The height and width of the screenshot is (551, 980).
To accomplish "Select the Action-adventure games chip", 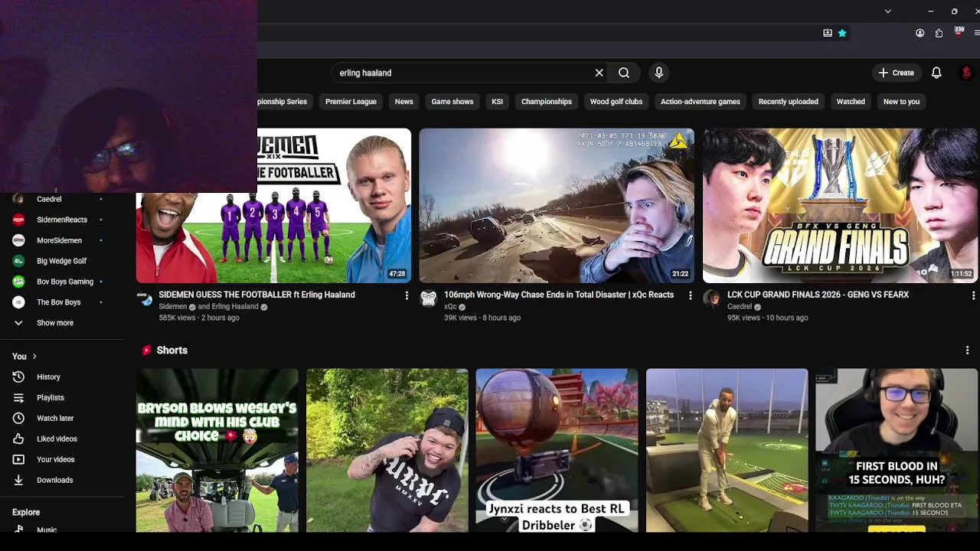I will 701,102.
